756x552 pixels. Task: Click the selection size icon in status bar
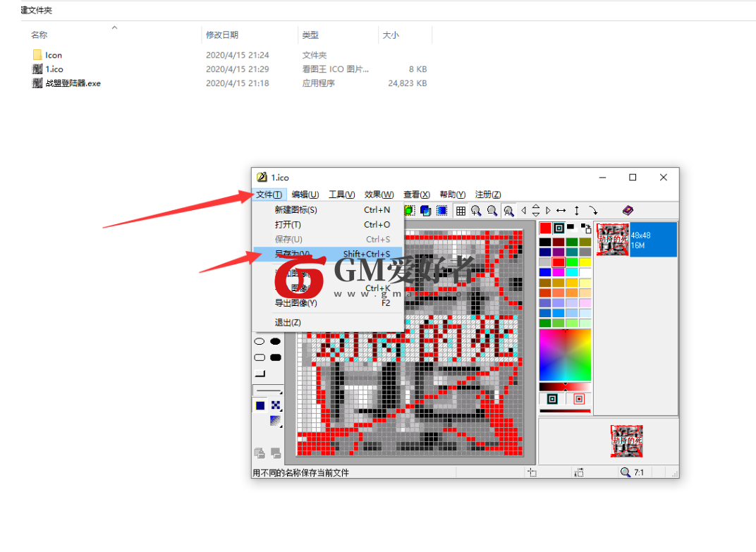coord(579,472)
